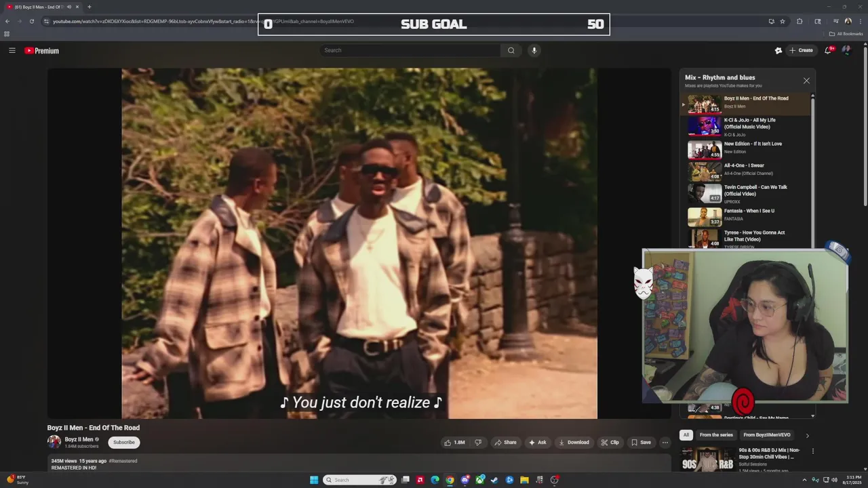Open the Chrome three-dot menu
868x488 pixels.
point(860,21)
